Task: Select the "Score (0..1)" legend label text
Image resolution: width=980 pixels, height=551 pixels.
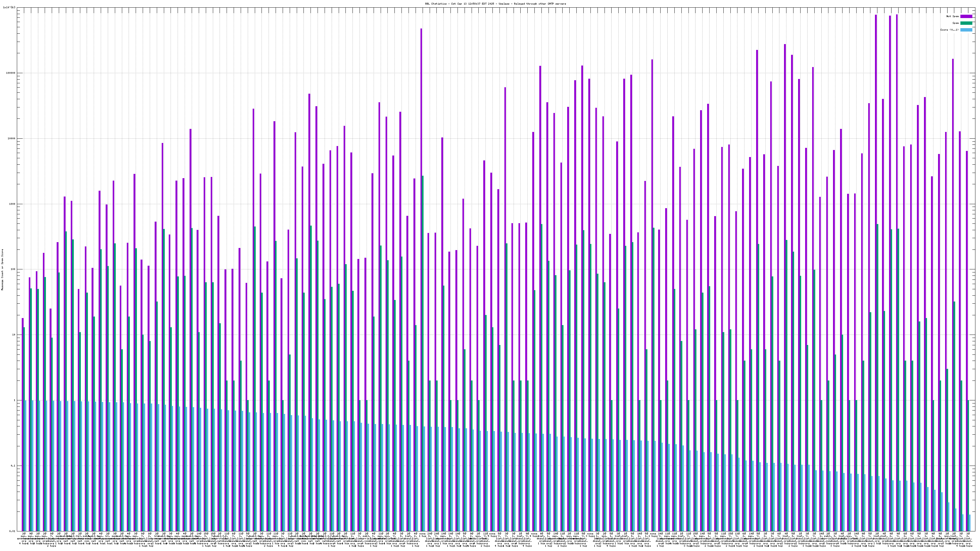Action: [x=949, y=30]
